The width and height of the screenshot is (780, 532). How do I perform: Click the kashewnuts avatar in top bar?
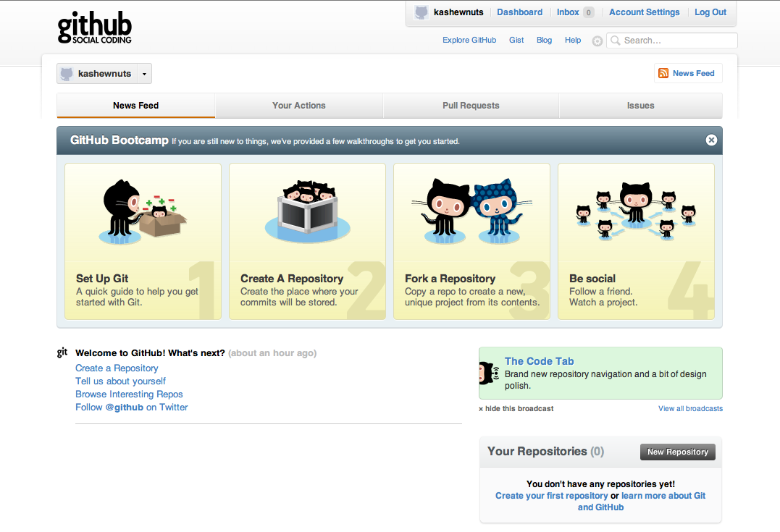coord(422,12)
